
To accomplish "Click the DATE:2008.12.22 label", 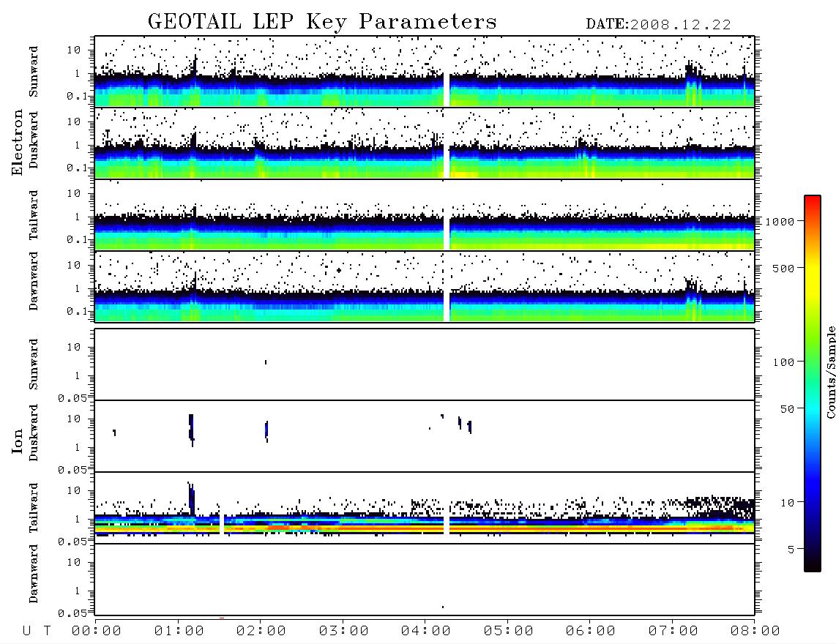I will click(658, 24).
